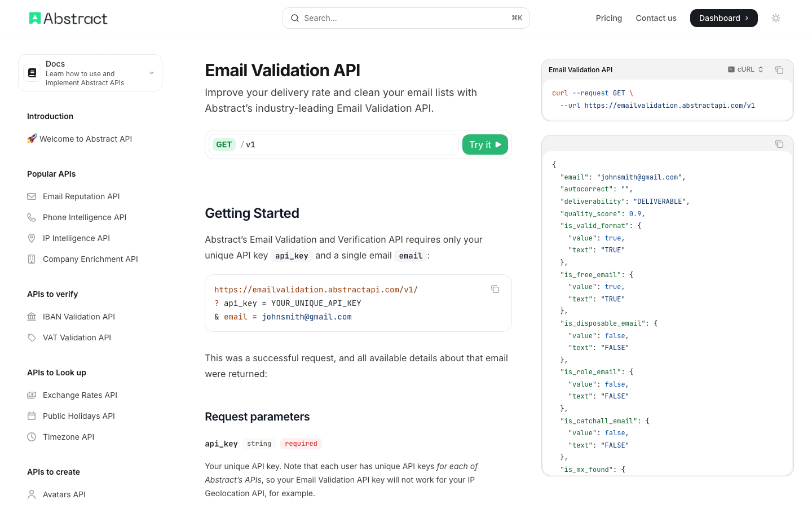
Task: Click the money icon for Exchange Rates
Action: point(32,395)
